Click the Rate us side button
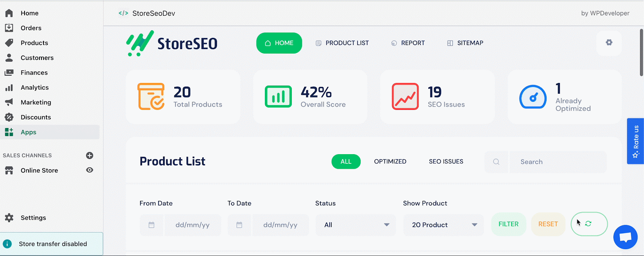Viewport: 644px width, 256px height. pos(636,141)
